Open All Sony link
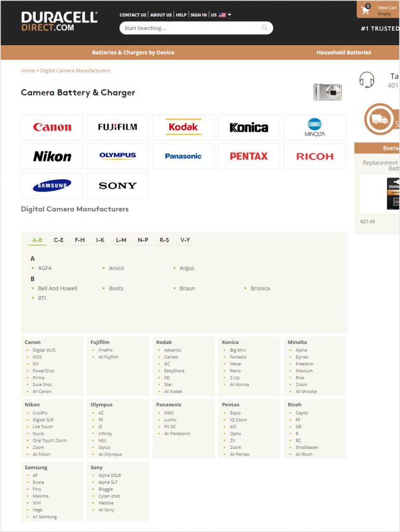Screen dimensions: 400x532 (x=106, y=510)
